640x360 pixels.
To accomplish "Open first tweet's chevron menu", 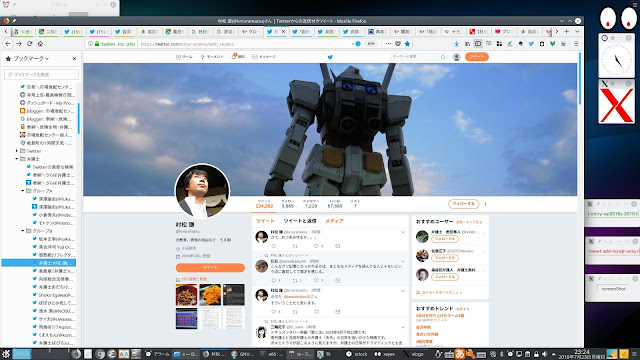I will coord(403,232).
